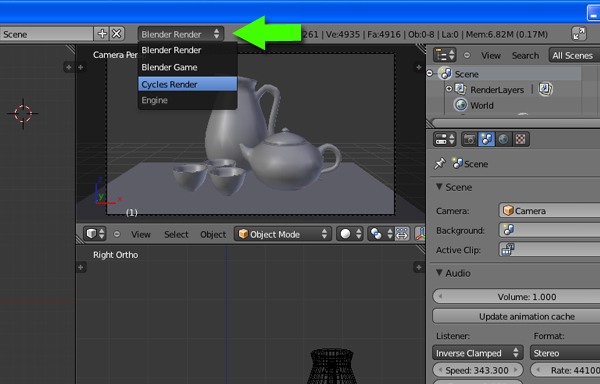600x384 pixels.
Task: Increase Speed with right arrow
Action: [515, 370]
